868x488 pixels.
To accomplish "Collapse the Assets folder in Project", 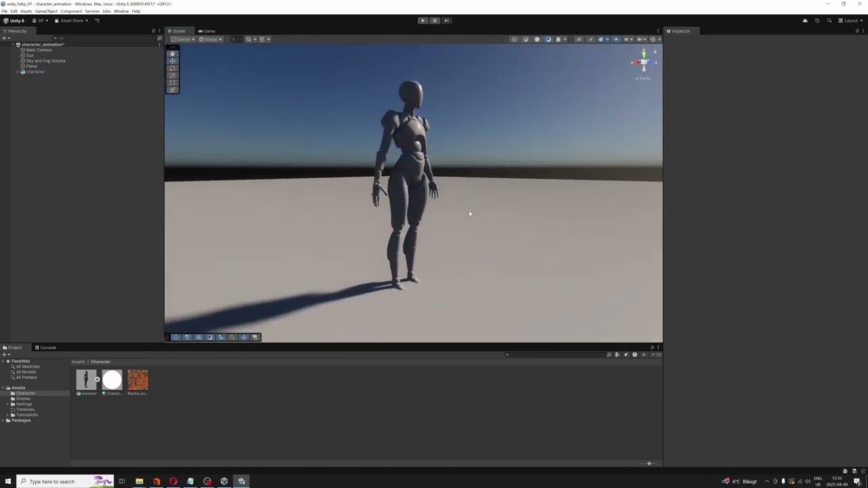I will pos(3,388).
